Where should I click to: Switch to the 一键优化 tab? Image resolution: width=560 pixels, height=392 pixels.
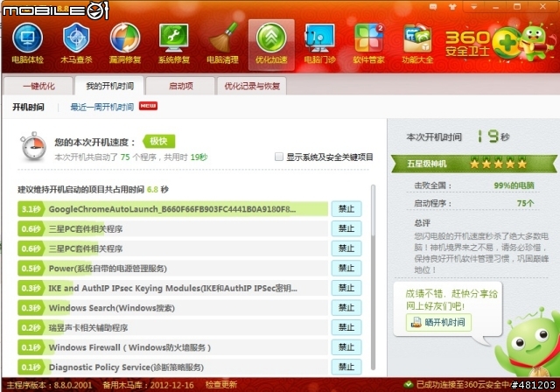38,86
